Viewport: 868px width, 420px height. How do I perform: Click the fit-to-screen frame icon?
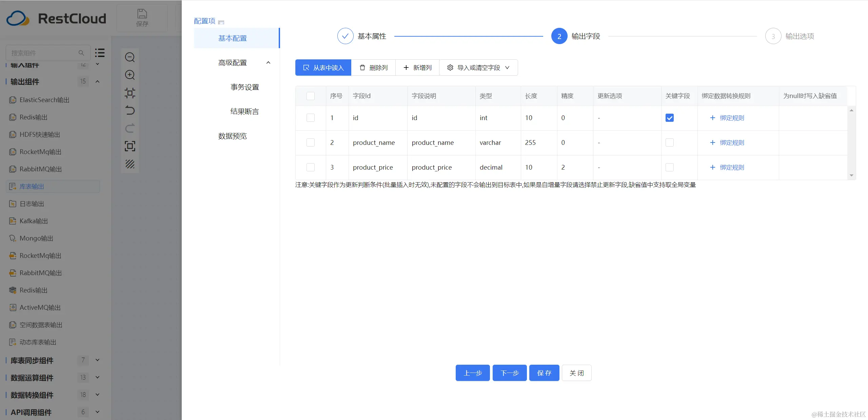pyautogui.click(x=130, y=146)
